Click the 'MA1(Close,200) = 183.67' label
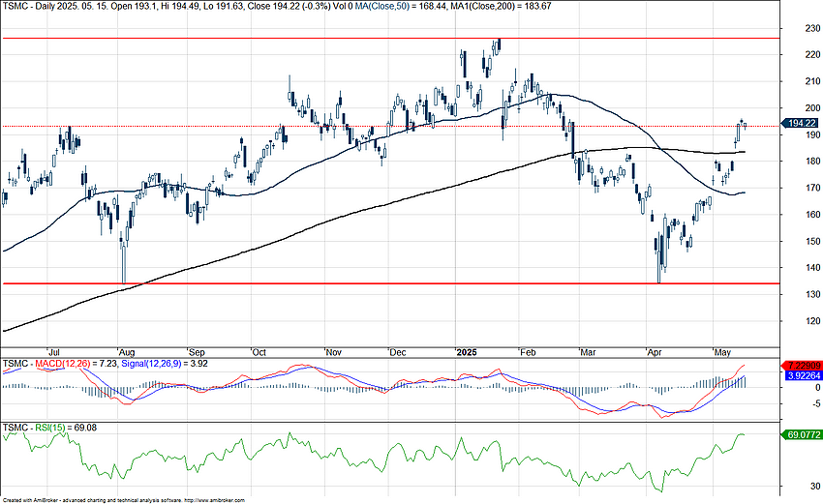Screen dimensions: 823x504 (x=501, y=7)
